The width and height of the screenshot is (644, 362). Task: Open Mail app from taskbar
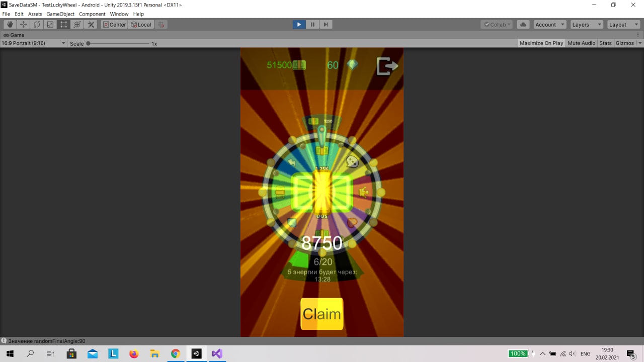(92, 353)
